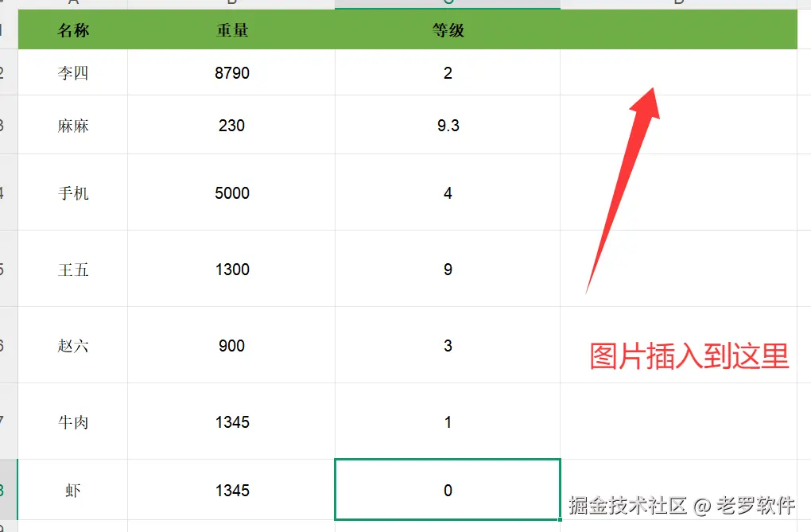Select the empty green header cell after 等级
Screen dimensions: 811x532
[678, 29]
